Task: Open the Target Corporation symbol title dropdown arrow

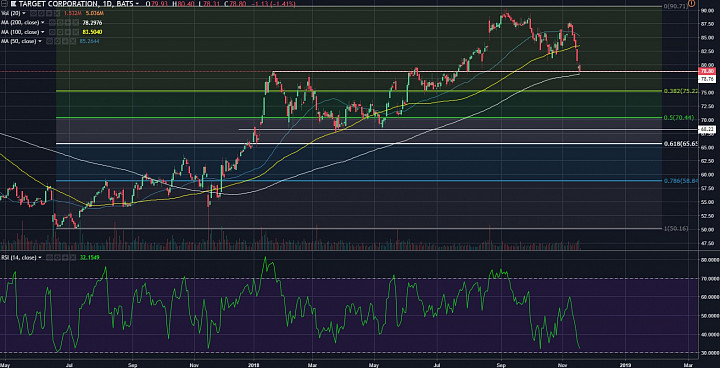Action: tap(137, 4)
